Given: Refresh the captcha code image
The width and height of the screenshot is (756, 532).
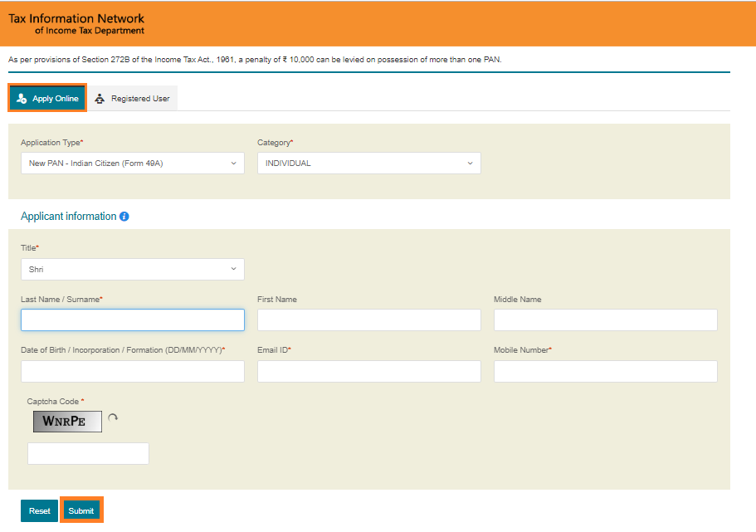Looking at the screenshot, I should pos(113,417).
